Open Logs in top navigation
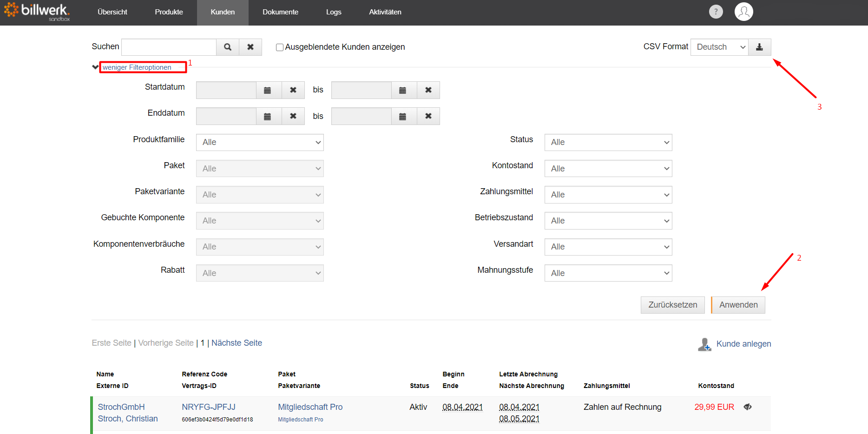Viewport: 868px width, 434px height. pos(334,12)
